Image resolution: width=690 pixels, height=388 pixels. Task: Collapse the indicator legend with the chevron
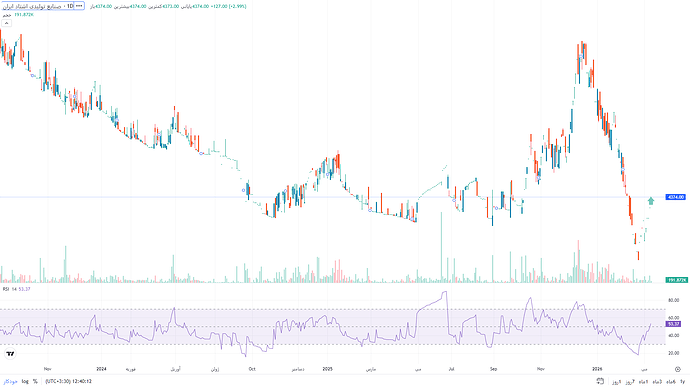tap(6, 23)
